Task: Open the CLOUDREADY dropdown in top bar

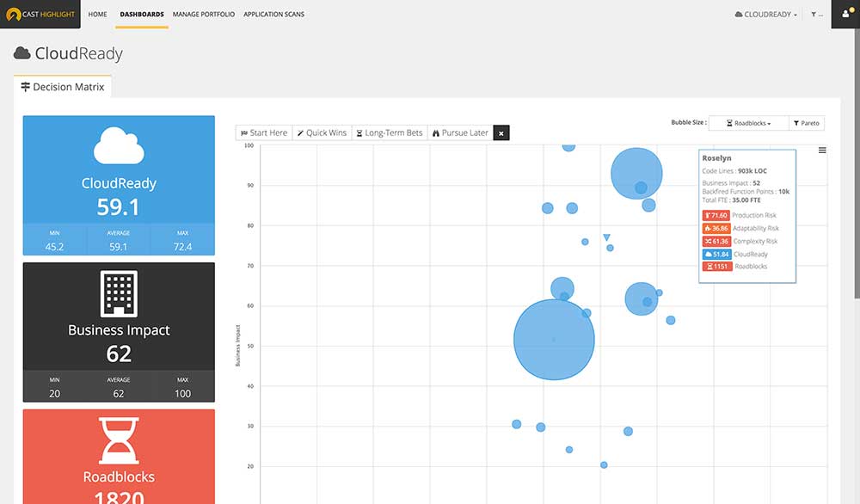Action: click(766, 15)
